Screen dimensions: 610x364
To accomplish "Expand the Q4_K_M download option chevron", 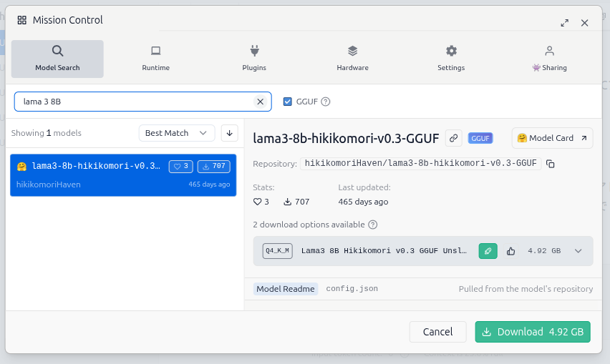I will (578, 251).
